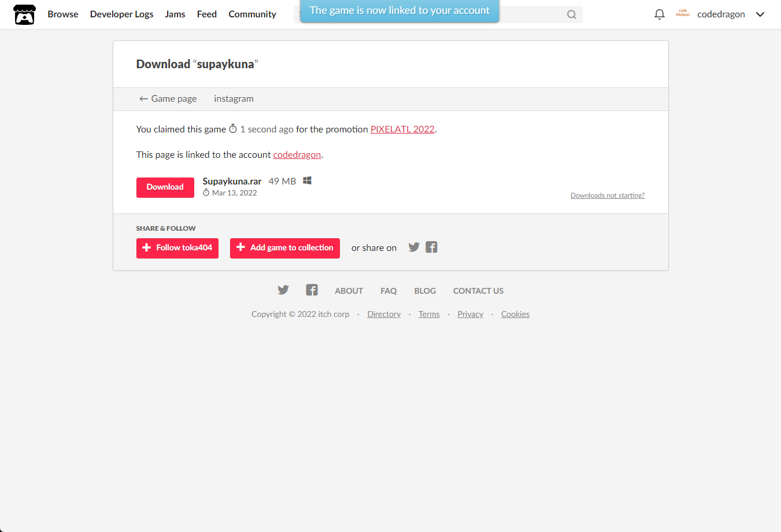Click the codedragon avatar image
The image size is (781, 532).
pos(683,14)
